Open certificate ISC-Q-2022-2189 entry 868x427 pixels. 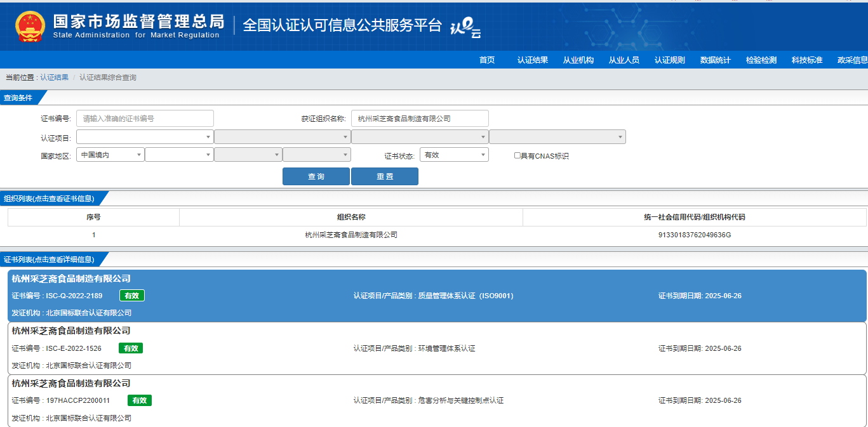coord(437,296)
